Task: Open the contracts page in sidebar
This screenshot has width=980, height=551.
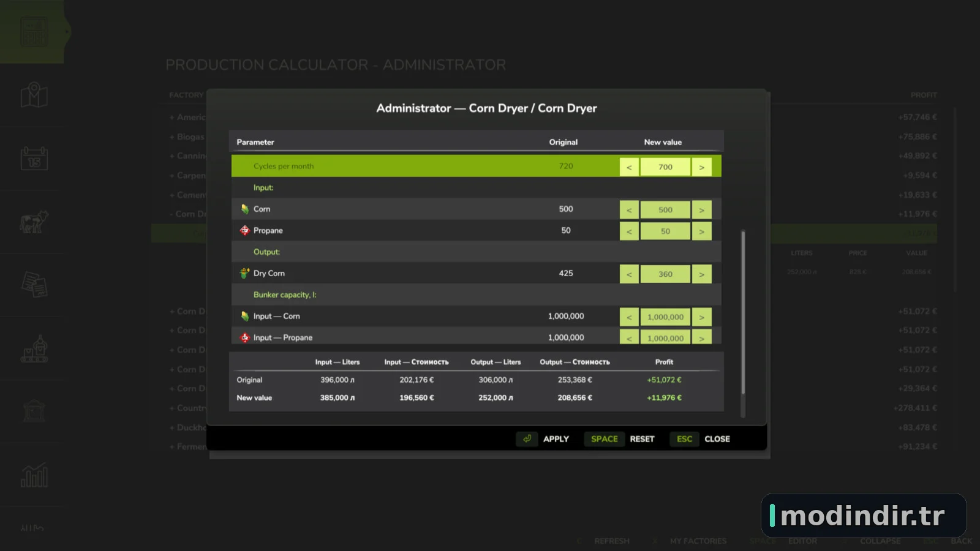Action: click(x=34, y=285)
